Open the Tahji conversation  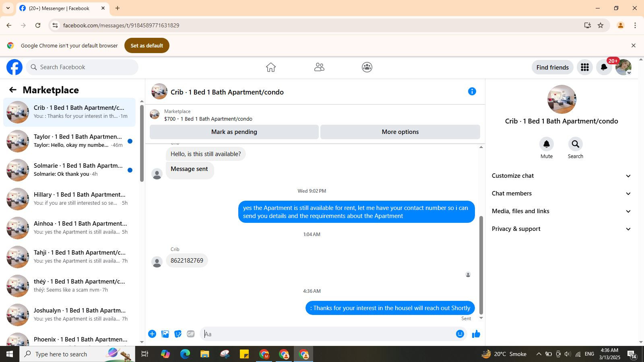pos(69,257)
